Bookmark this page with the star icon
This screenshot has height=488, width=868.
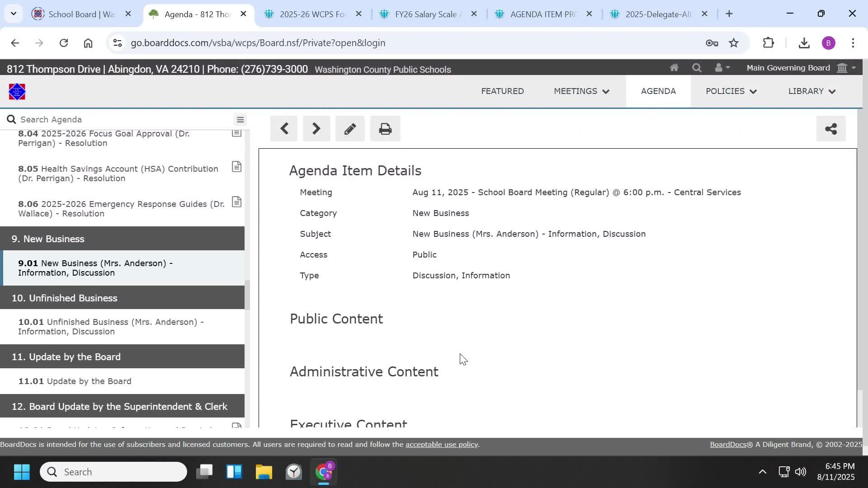[x=734, y=42]
